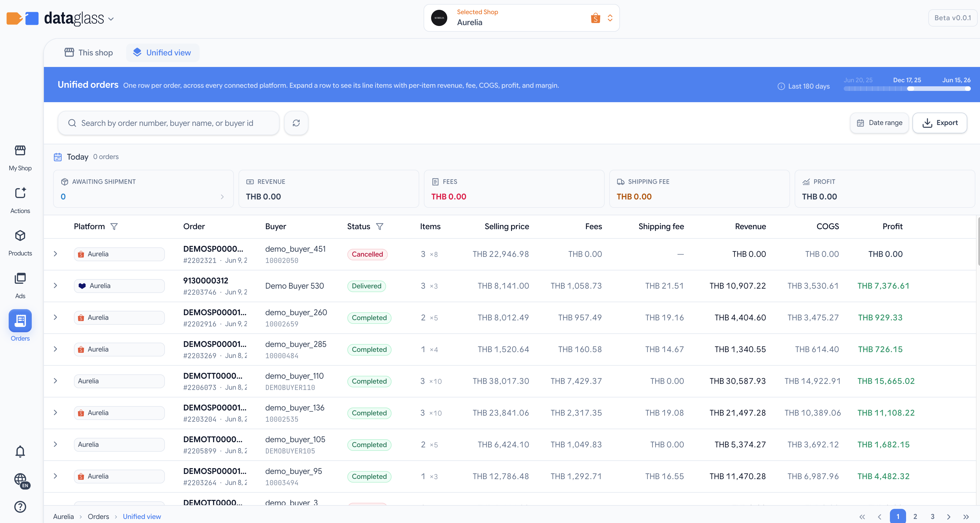Go to page 2
Image resolution: width=980 pixels, height=523 pixels.
click(915, 517)
